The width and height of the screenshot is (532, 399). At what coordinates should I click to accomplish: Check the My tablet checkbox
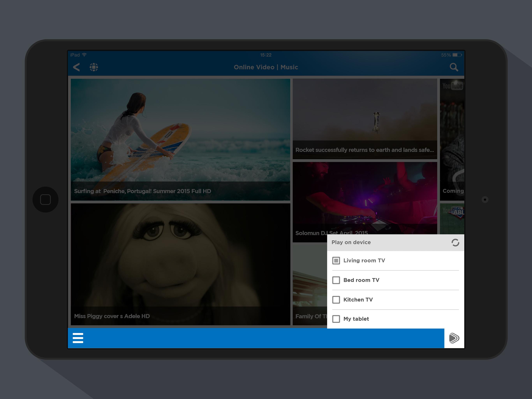click(x=336, y=319)
